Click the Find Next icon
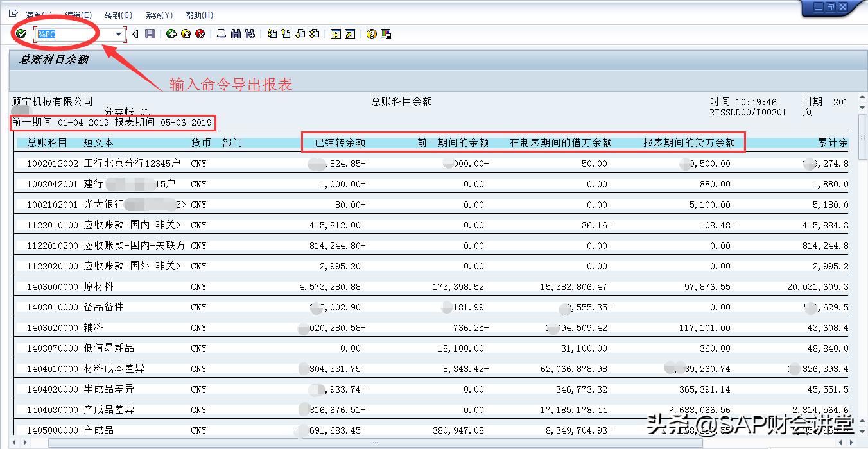The image size is (868, 449). point(250,34)
